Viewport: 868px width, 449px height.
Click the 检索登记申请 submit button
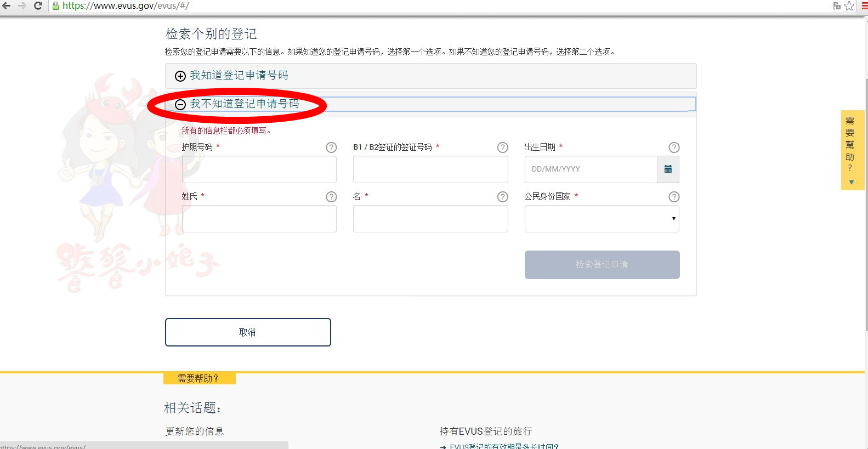602,265
